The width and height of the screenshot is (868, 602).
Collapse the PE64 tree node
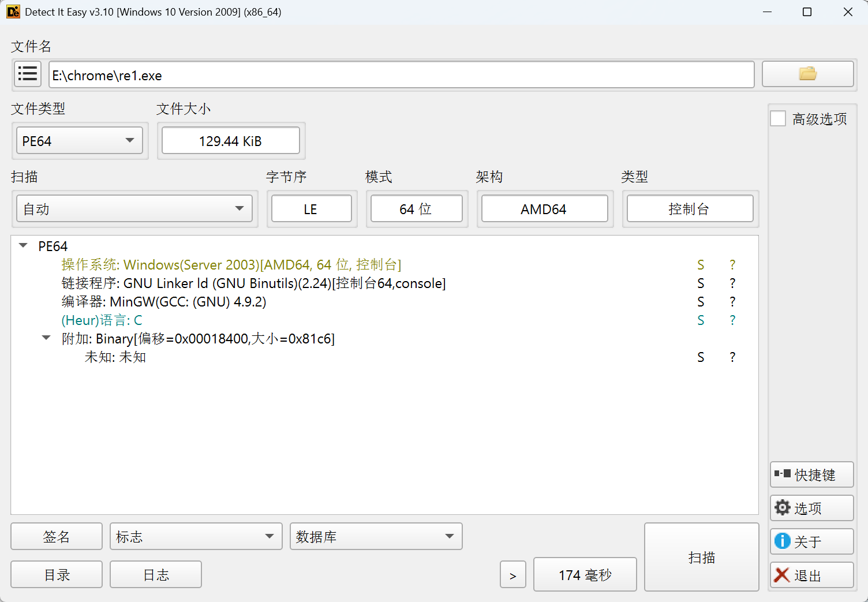pos(24,246)
